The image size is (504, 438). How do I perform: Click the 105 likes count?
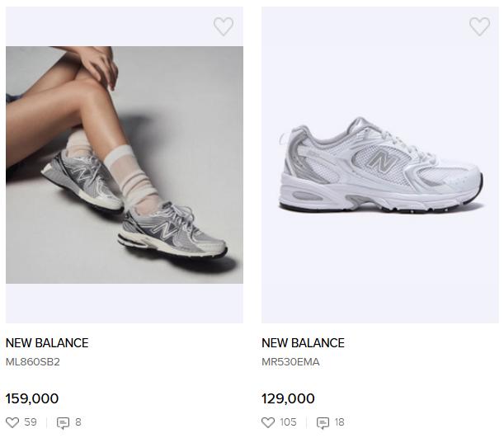click(x=288, y=422)
